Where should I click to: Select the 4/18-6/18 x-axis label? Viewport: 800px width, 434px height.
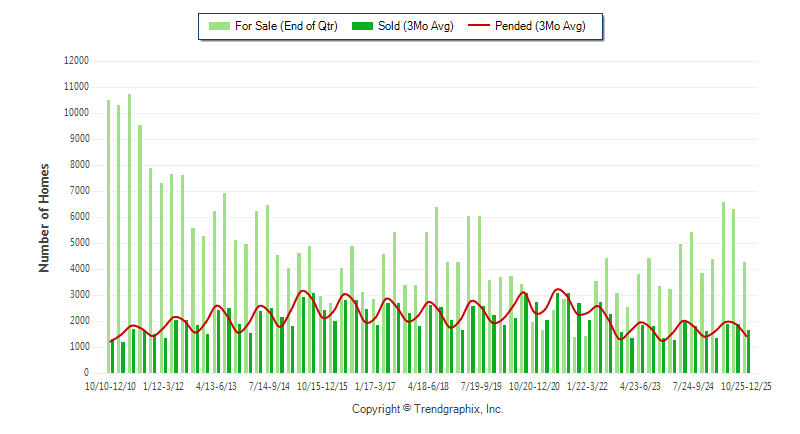click(x=428, y=385)
